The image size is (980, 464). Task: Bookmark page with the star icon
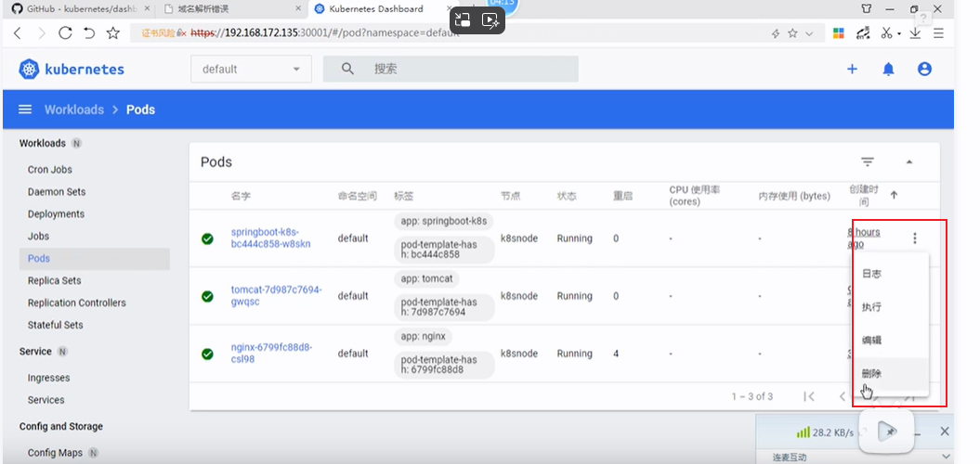click(113, 33)
